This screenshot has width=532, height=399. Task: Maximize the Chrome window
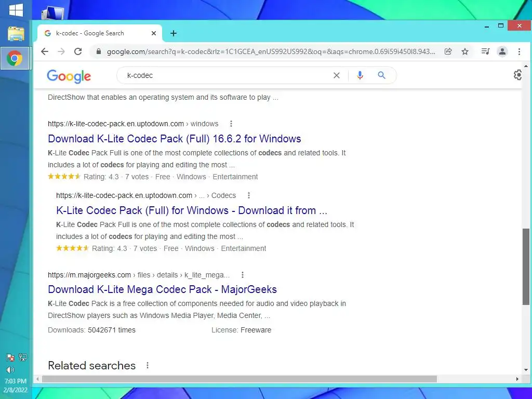[501, 26]
